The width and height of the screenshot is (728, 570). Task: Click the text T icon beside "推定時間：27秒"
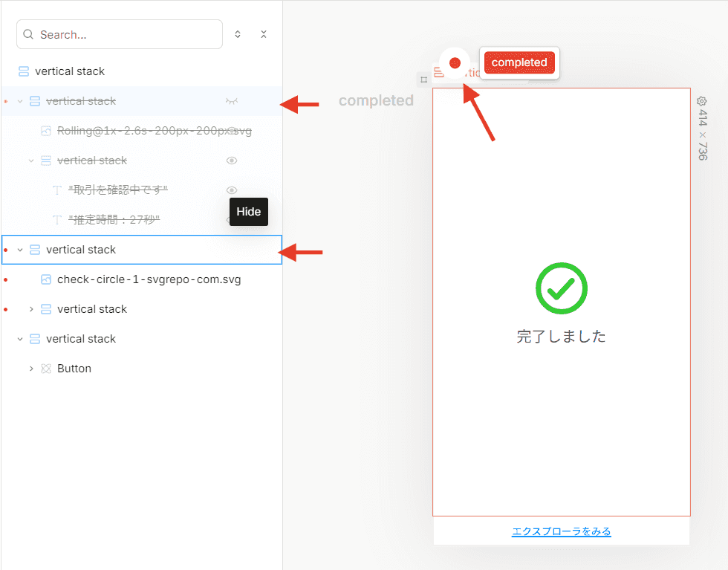[56, 220]
